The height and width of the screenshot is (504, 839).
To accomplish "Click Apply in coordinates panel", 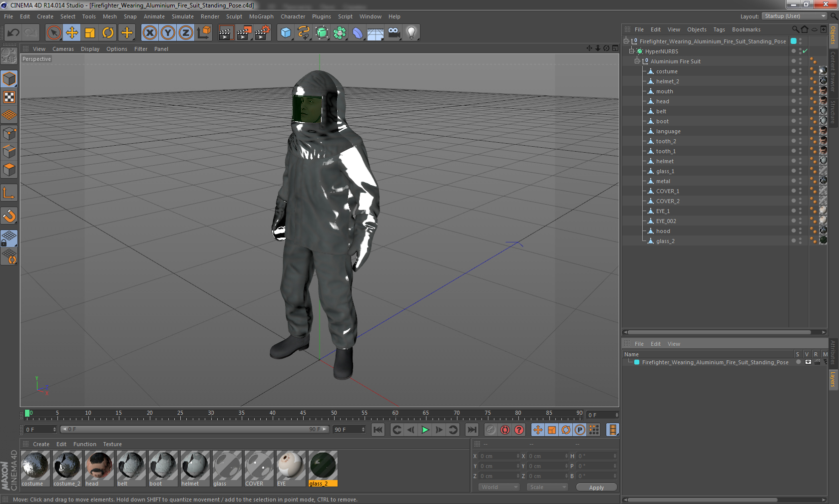I will pos(596,487).
